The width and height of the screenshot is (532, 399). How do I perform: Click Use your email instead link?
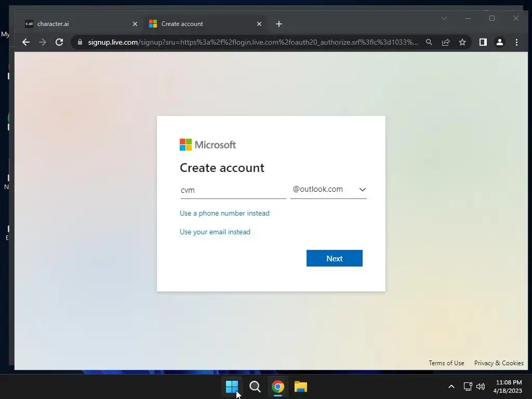(215, 232)
